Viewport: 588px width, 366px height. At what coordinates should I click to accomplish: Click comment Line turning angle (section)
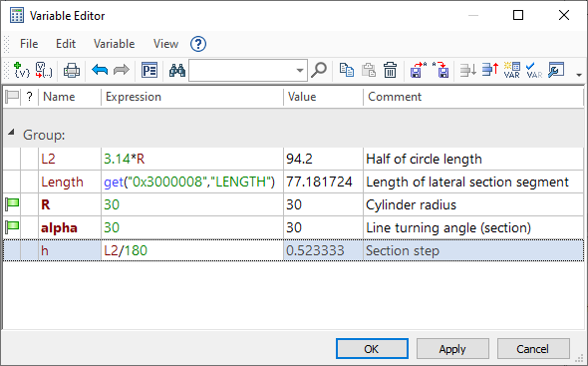pyautogui.click(x=448, y=227)
